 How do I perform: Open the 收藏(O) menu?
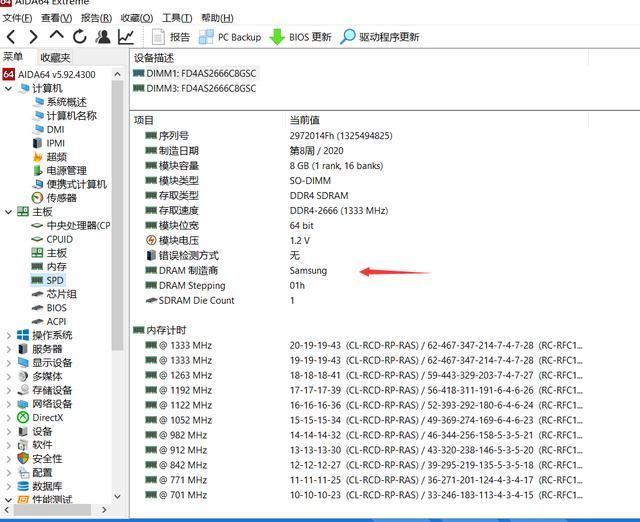point(137,18)
